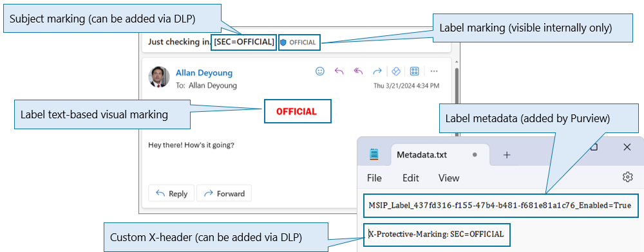This screenshot has width=644, height=252.
Task: Click the Forward arrow icon in toolbar
Action: [377, 71]
